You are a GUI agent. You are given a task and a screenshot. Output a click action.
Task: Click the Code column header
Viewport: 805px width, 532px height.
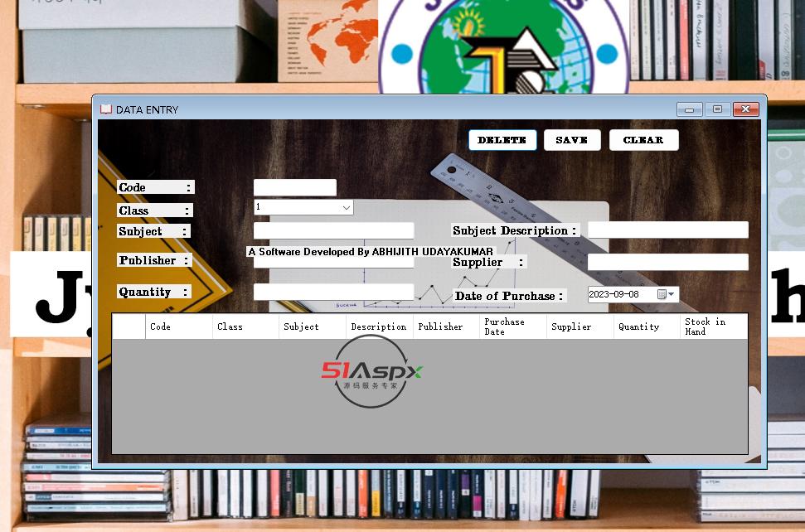coord(179,326)
